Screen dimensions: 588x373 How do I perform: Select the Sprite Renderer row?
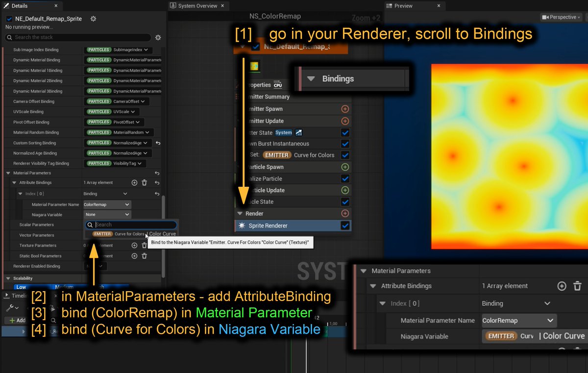[x=293, y=225]
